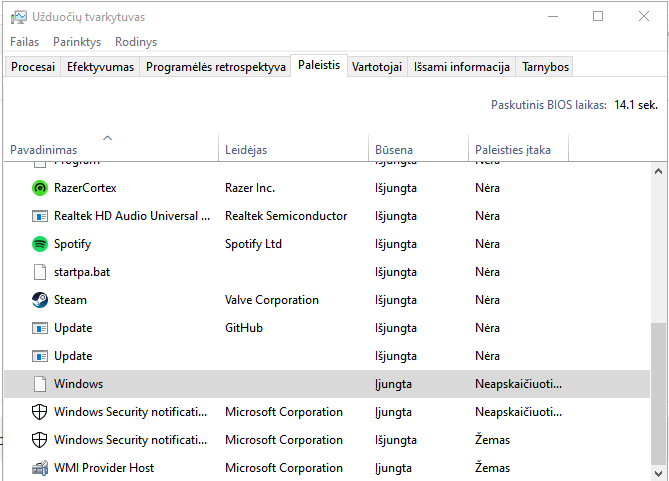This screenshot has height=481, width=669.
Task: Click the WMI Provider Host icon
Action: 40,468
